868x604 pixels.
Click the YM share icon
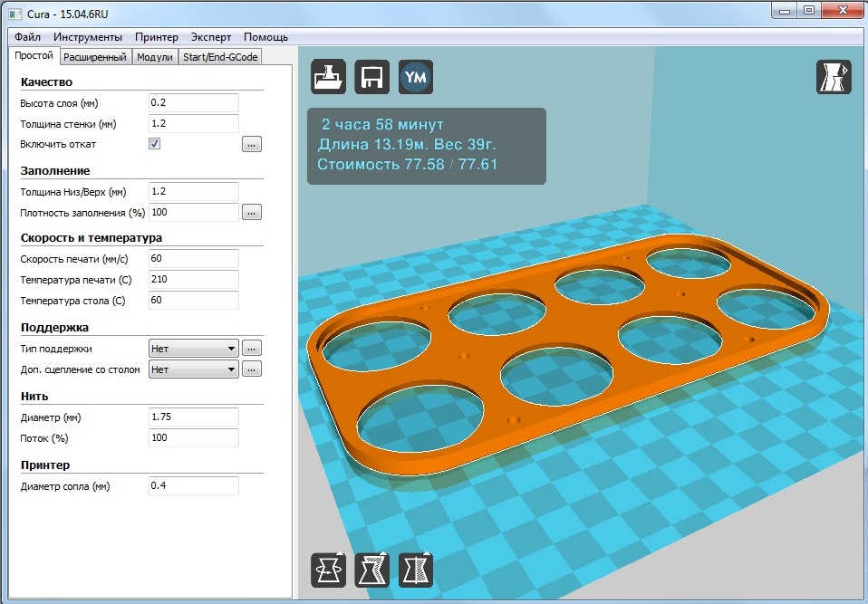click(416, 76)
